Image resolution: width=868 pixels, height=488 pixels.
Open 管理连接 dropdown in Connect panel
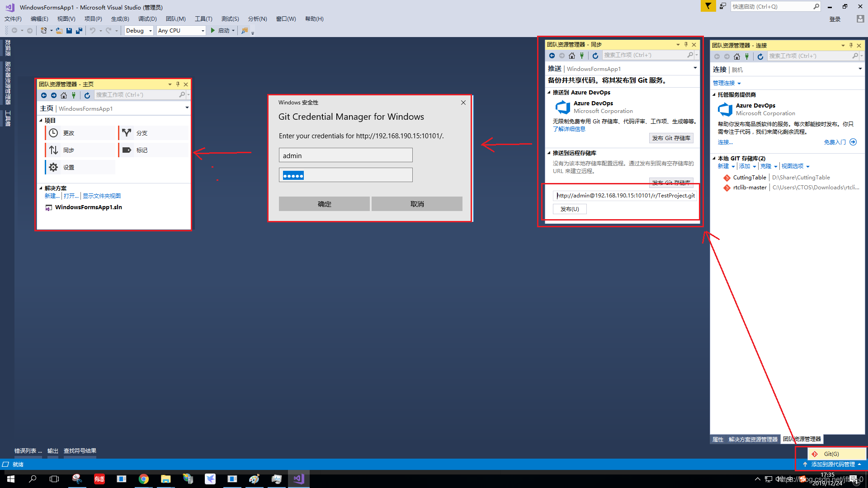pyautogui.click(x=727, y=83)
